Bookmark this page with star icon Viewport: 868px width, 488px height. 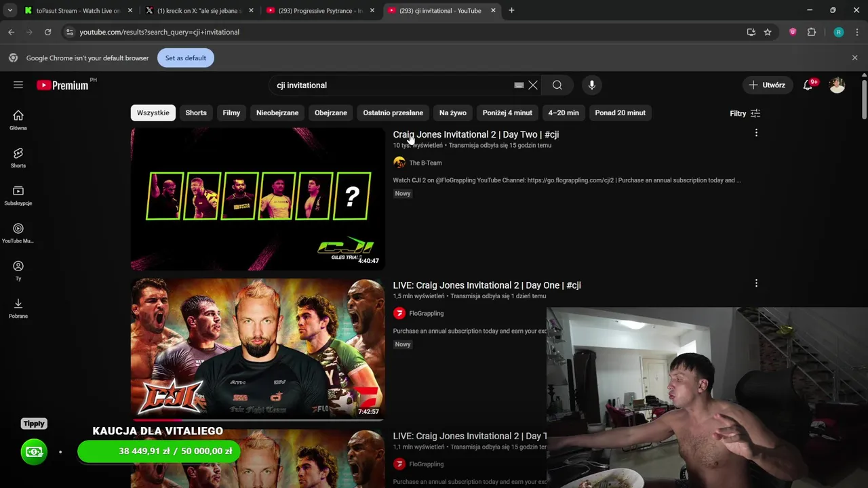(x=768, y=32)
